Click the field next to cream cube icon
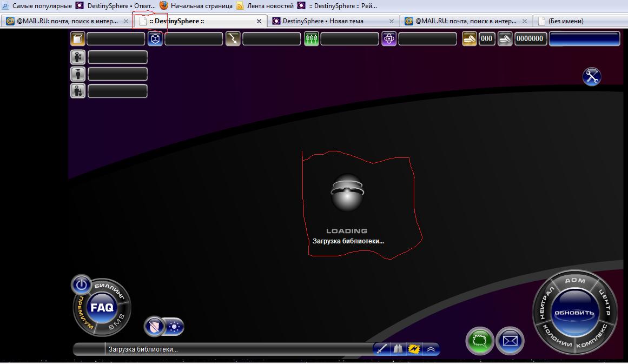 [116, 39]
